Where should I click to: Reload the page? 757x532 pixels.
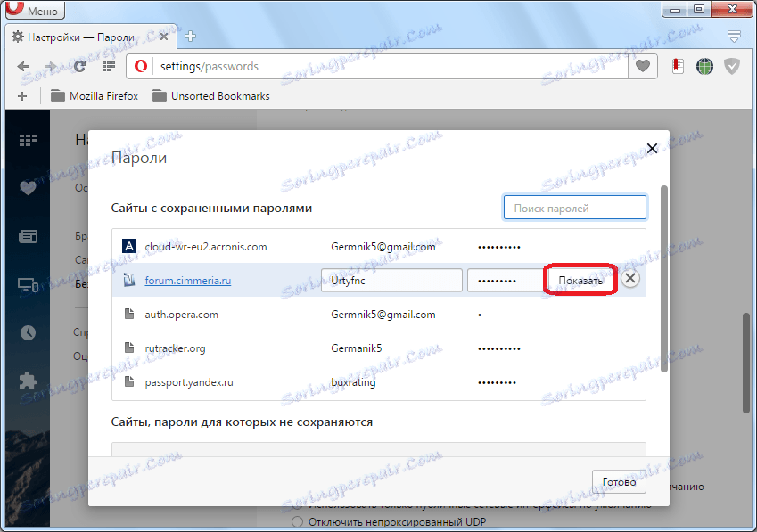[79, 67]
